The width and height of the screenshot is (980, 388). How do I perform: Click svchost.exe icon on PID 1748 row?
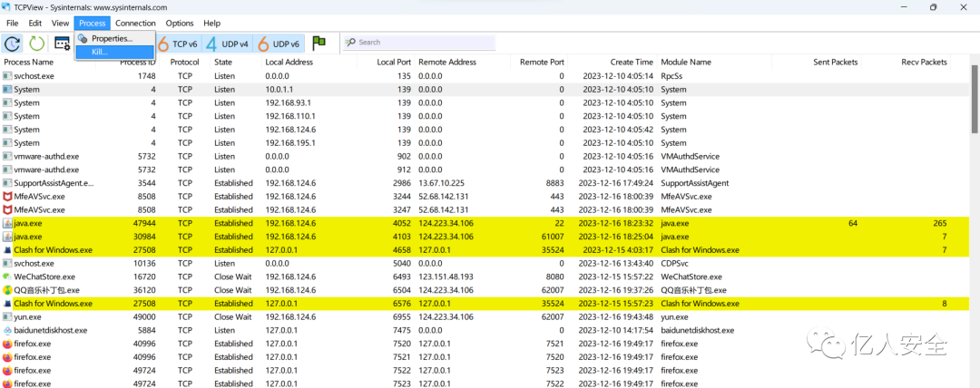coord(7,75)
